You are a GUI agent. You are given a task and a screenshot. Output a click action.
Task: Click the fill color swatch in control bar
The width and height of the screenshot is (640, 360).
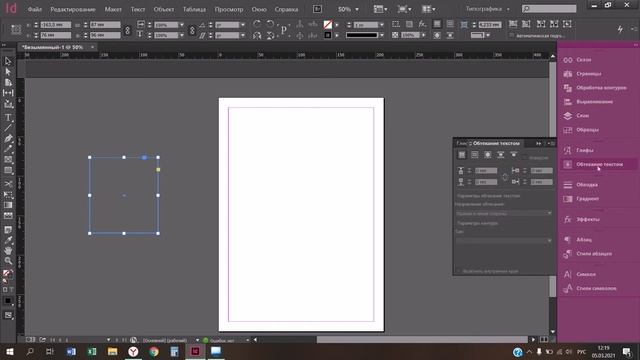click(328, 25)
